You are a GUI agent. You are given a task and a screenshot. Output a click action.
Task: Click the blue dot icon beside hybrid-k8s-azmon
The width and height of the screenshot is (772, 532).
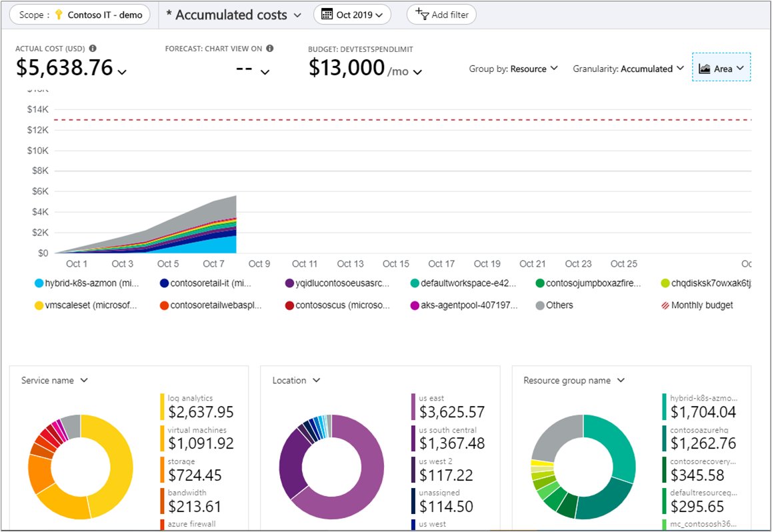coord(41,283)
